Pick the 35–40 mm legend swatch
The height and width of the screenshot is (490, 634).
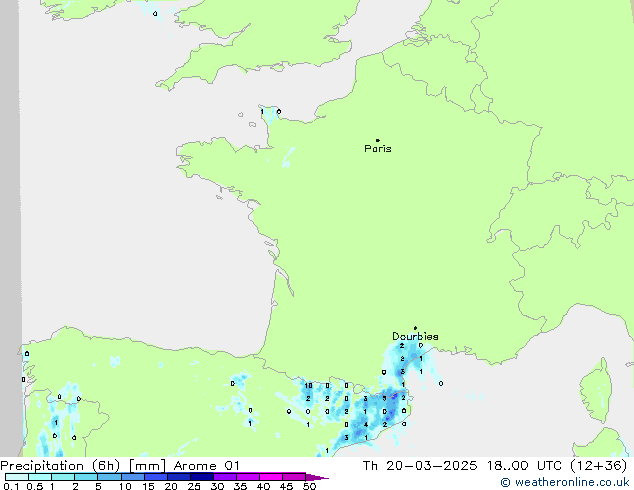pos(248,477)
